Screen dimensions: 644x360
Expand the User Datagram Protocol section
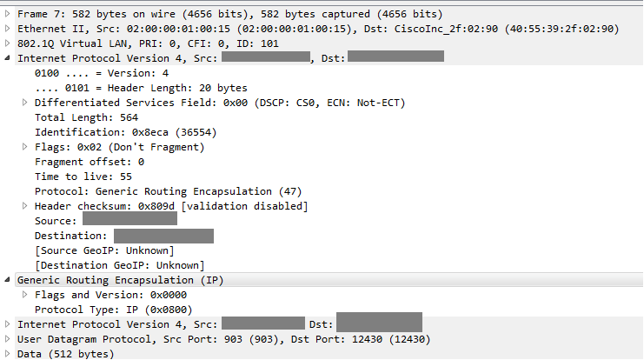(8, 339)
